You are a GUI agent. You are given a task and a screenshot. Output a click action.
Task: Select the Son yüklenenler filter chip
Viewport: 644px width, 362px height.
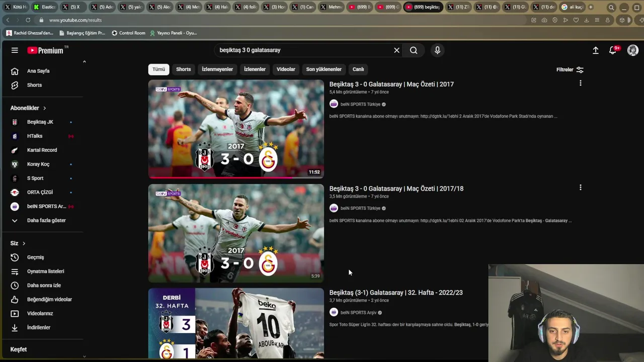click(324, 69)
